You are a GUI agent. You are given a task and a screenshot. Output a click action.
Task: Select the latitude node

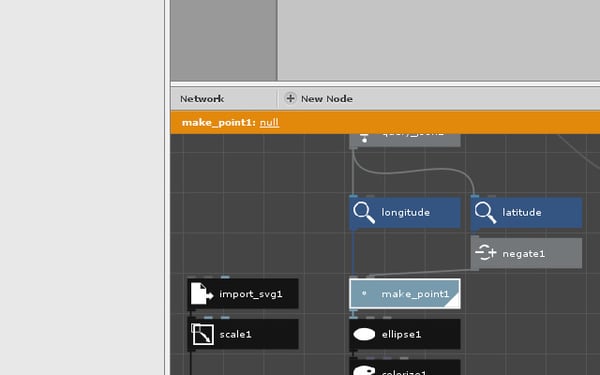click(x=527, y=213)
